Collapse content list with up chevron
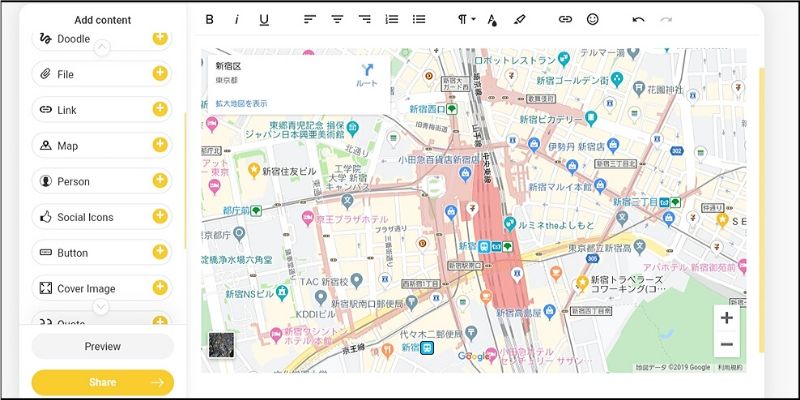 (102, 48)
